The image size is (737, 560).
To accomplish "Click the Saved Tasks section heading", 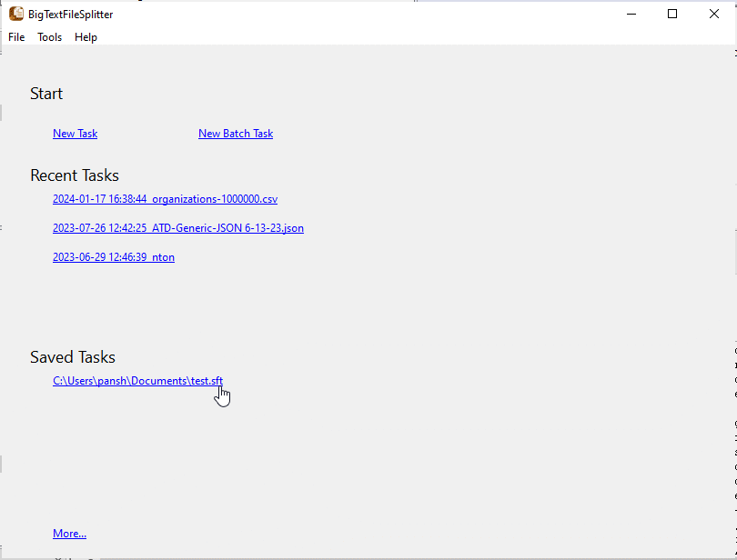I will (73, 357).
